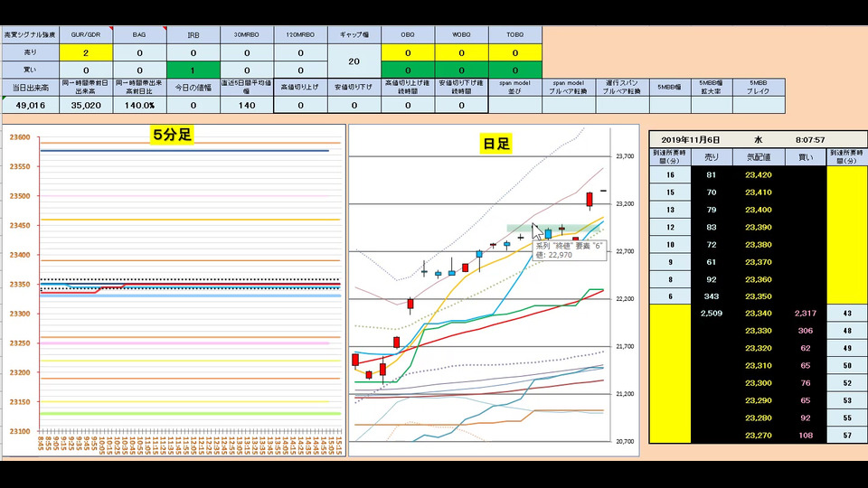The height and width of the screenshot is (488, 868).
Task: Click the weekday cell 水
Action: click(x=759, y=140)
